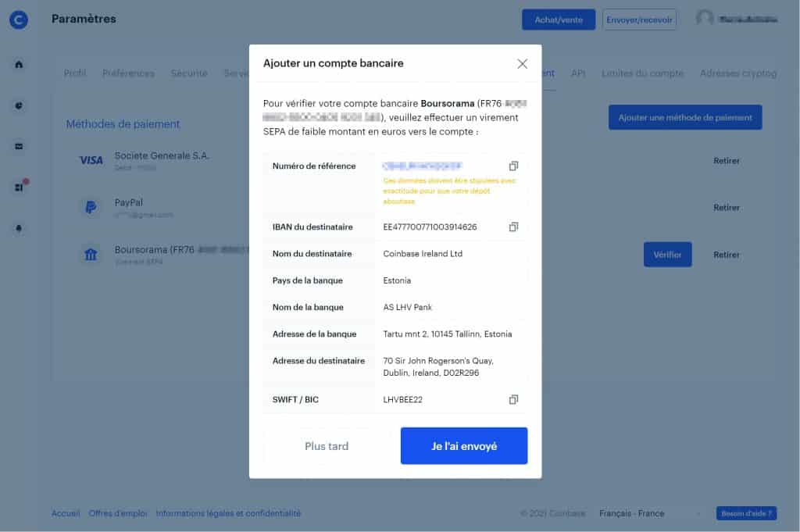Select the API tab

pos(578,73)
